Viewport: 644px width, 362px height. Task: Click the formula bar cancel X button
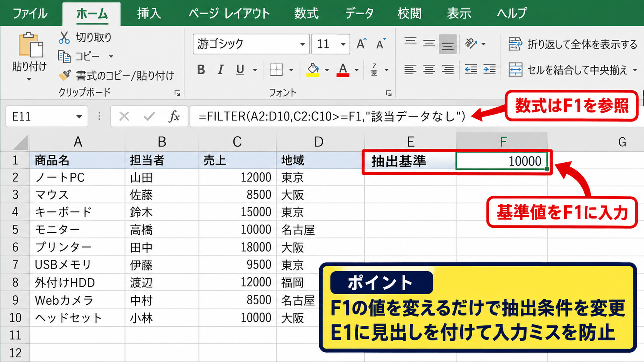124,116
